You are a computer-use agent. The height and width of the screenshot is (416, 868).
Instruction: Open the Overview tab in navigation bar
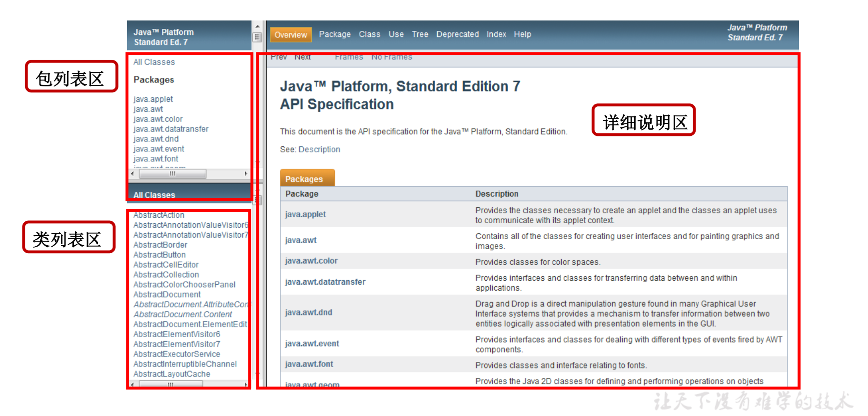291,34
